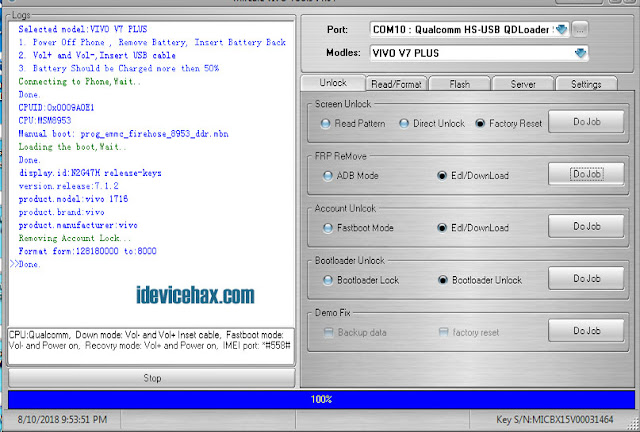The image size is (640, 432).
Task: Select the Bootloader Unlock radio button
Action: pyautogui.click(x=480, y=280)
